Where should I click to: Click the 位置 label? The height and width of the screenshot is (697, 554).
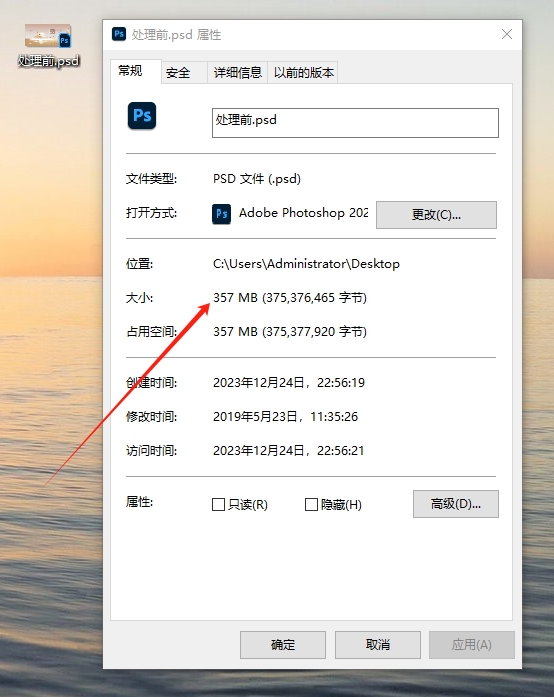click(139, 264)
